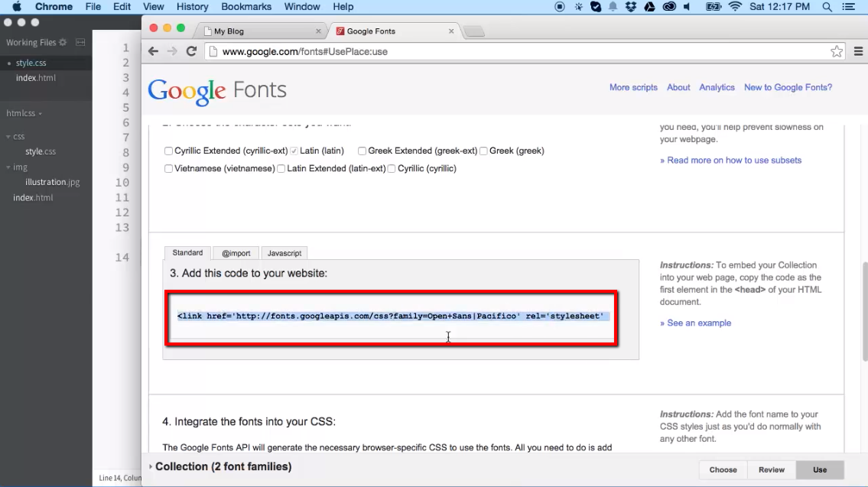Open Dropbox from the menu bar

[x=631, y=7]
